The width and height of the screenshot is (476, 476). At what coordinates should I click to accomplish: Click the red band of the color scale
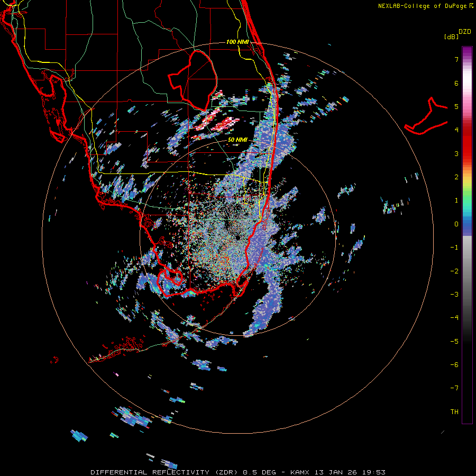(467, 146)
